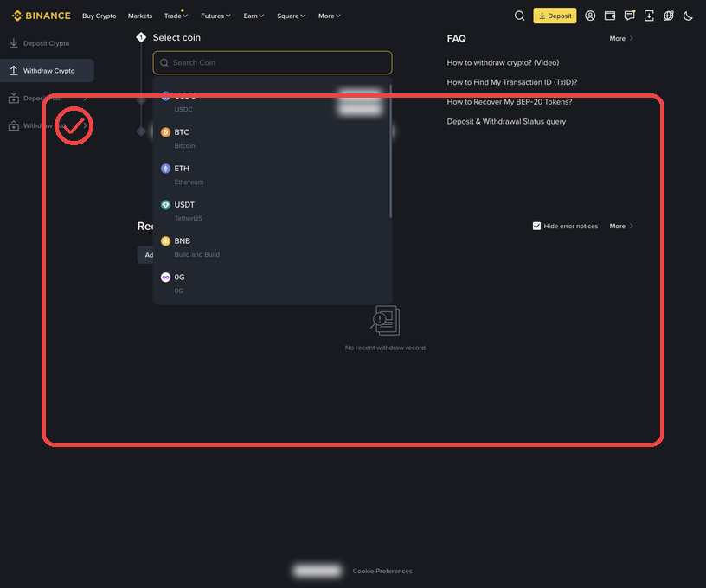The width and height of the screenshot is (706, 588).
Task: Open 'Deposit & Withdrawal Status query' link
Action: 506,121
